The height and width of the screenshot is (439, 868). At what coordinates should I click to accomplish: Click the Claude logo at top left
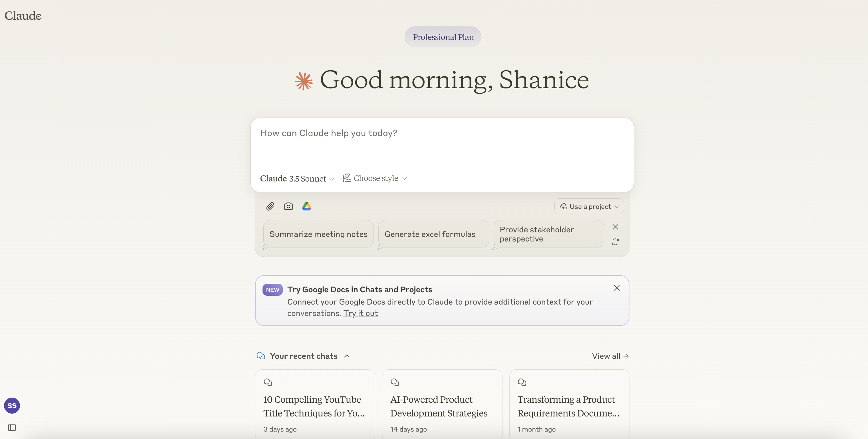click(x=23, y=16)
